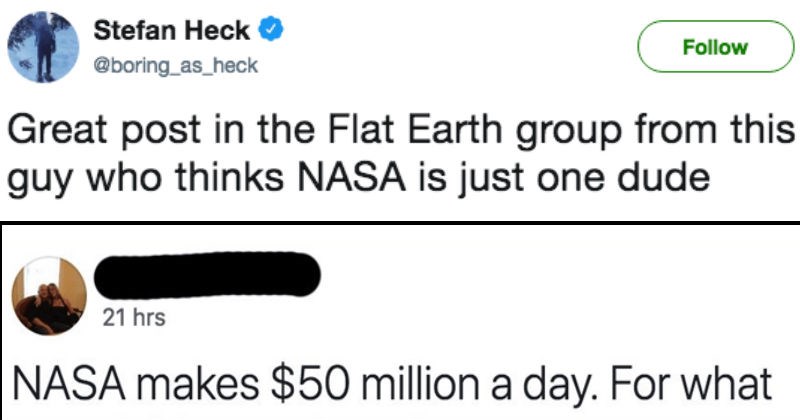Viewport: 800px width, 420px height.
Task: Click the words 'For what' in post
Action: pos(691,384)
